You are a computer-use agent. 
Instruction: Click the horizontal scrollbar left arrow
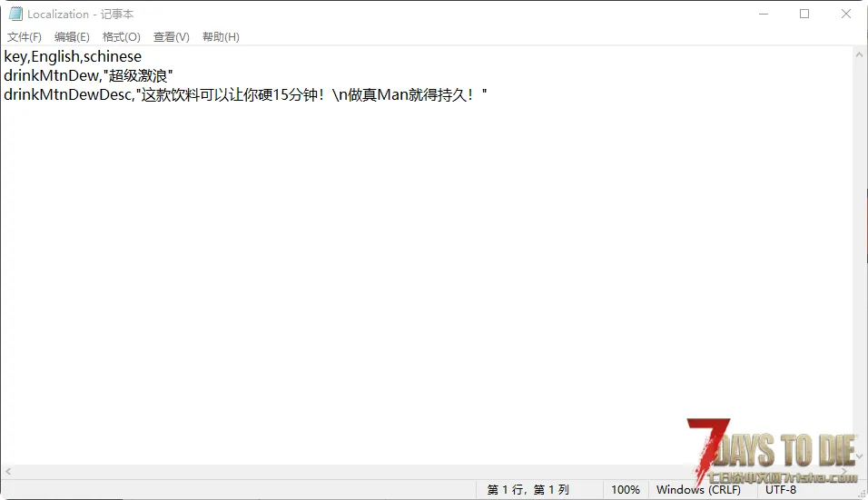pyautogui.click(x=8, y=472)
